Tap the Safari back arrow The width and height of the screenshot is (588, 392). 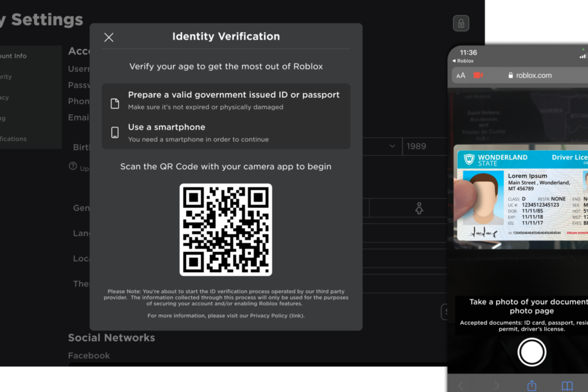point(461,385)
